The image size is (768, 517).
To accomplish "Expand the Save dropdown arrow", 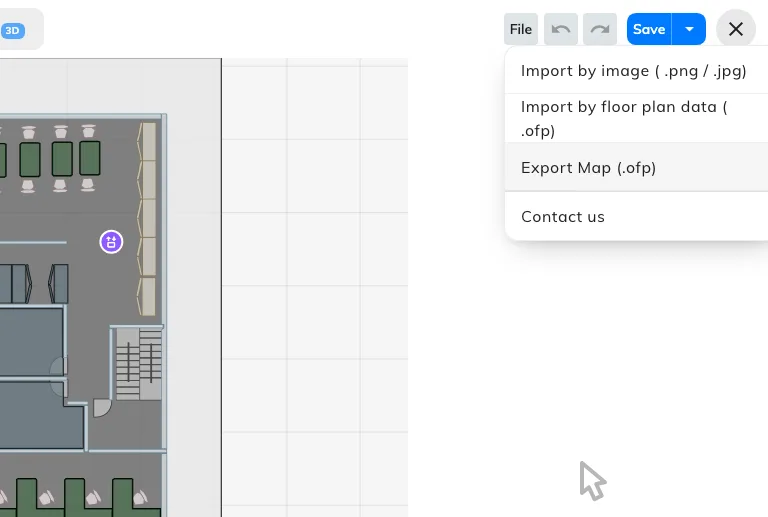I will click(689, 29).
